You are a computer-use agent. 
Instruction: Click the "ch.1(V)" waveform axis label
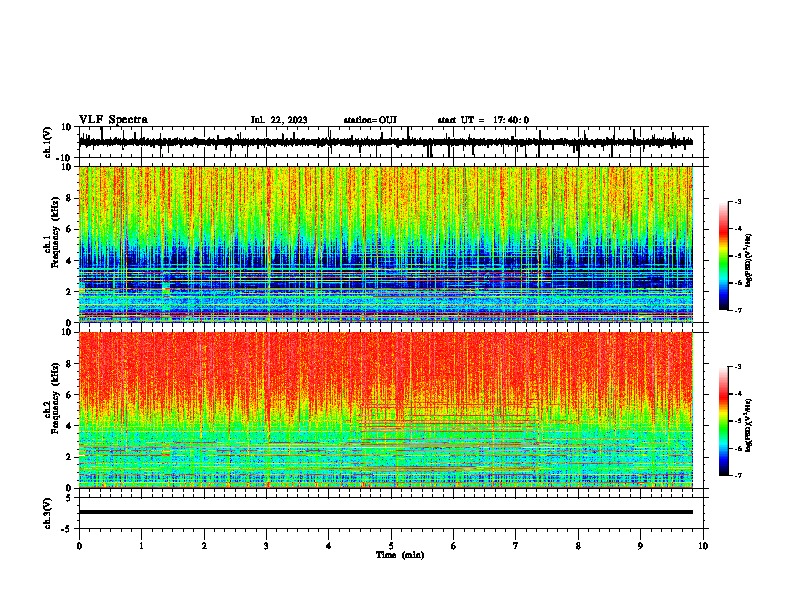48,142
